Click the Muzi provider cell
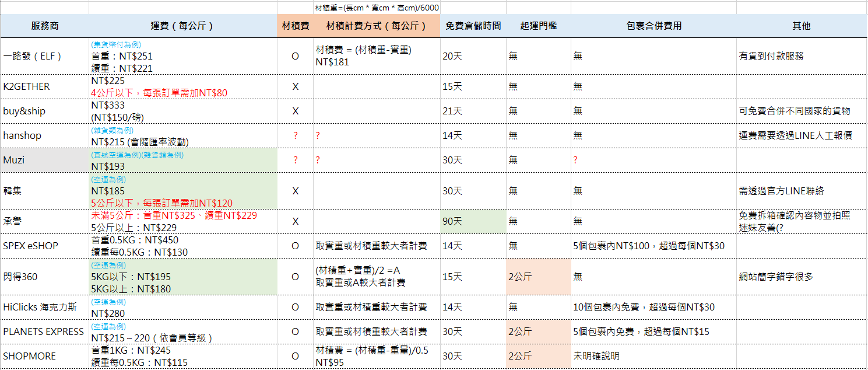This screenshot has width=868, height=370. tap(45, 160)
